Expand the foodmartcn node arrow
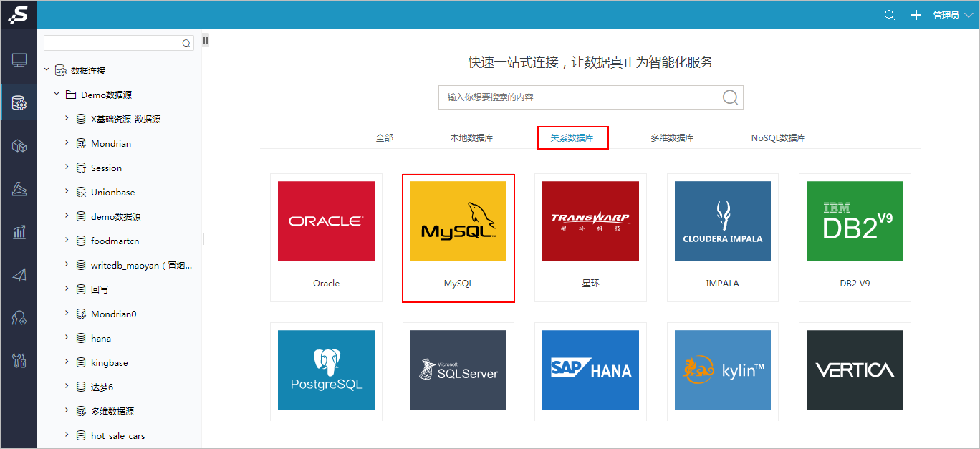980x449 pixels. coord(67,241)
